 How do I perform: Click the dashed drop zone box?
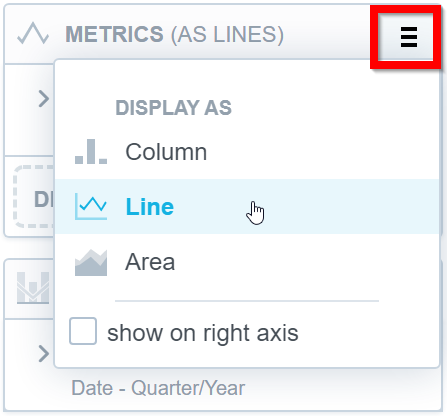(34, 197)
